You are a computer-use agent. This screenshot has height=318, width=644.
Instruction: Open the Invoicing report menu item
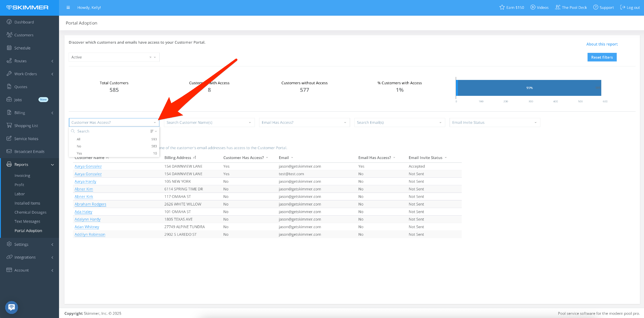tap(22, 175)
